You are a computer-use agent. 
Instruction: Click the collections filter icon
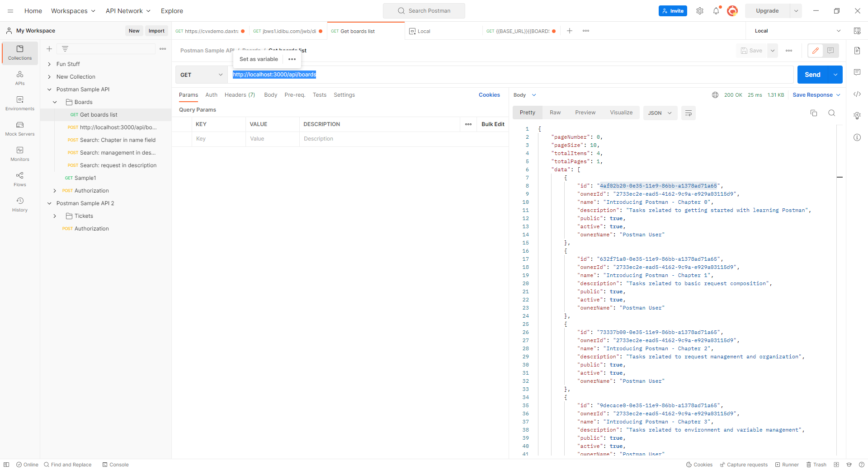tap(65, 49)
